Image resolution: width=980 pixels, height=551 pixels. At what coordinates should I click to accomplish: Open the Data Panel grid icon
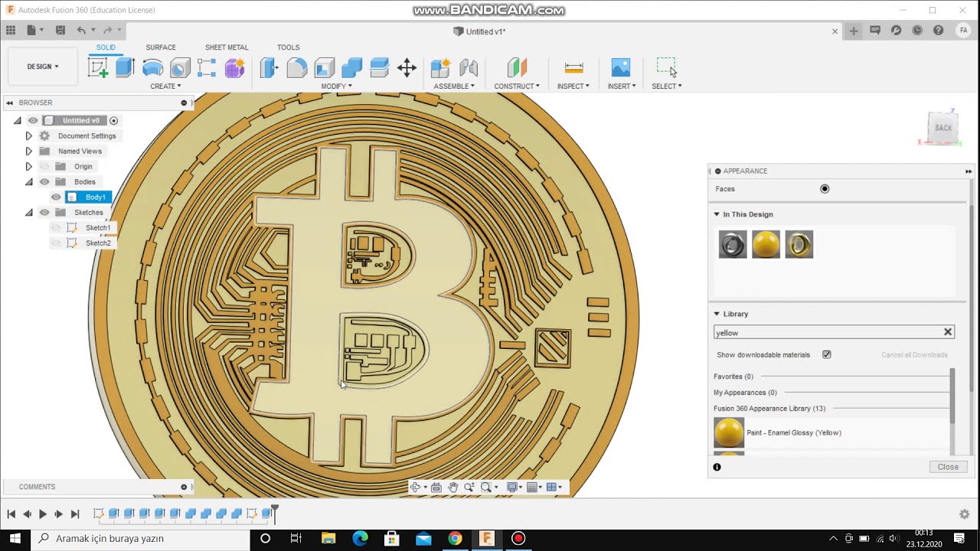[11, 31]
